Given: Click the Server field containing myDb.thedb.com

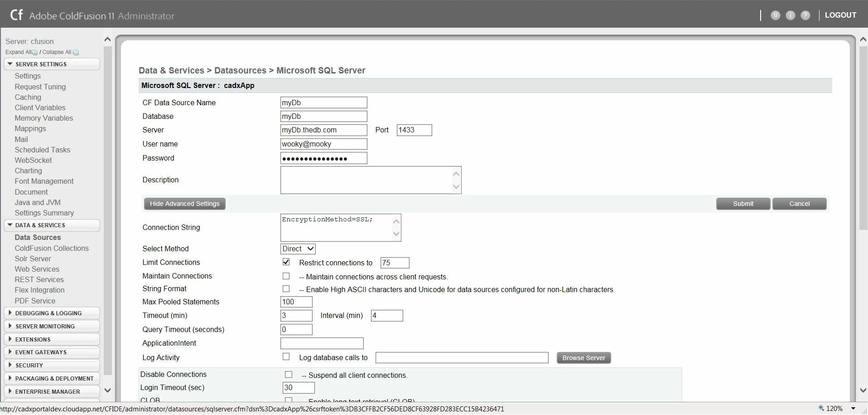Looking at the screenshot, I should coord(324,130).
